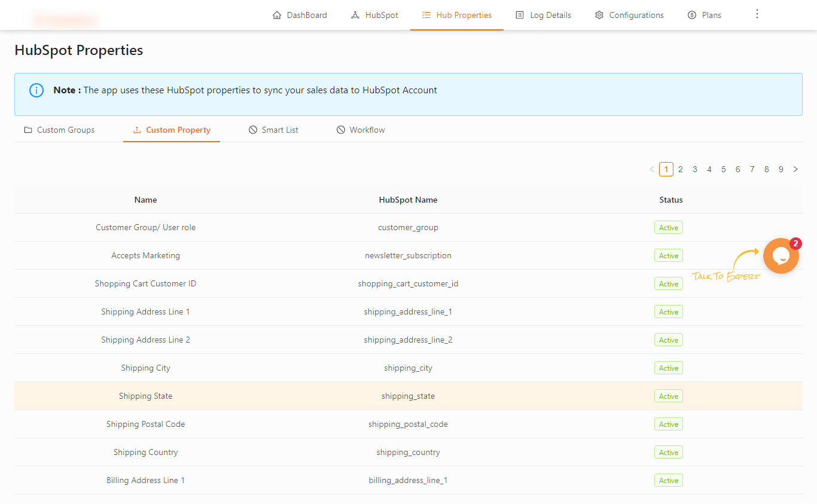Go to the HubSpot nav tab

coord(374,15)
